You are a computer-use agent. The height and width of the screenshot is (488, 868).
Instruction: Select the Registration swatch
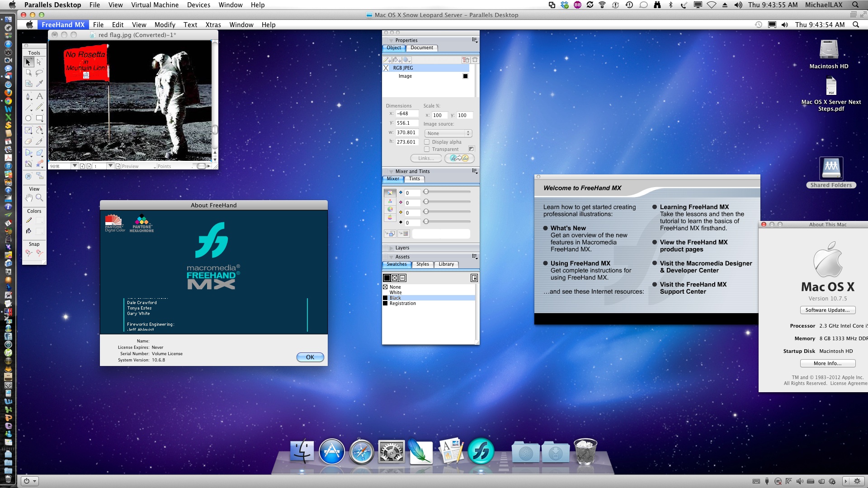429,304
